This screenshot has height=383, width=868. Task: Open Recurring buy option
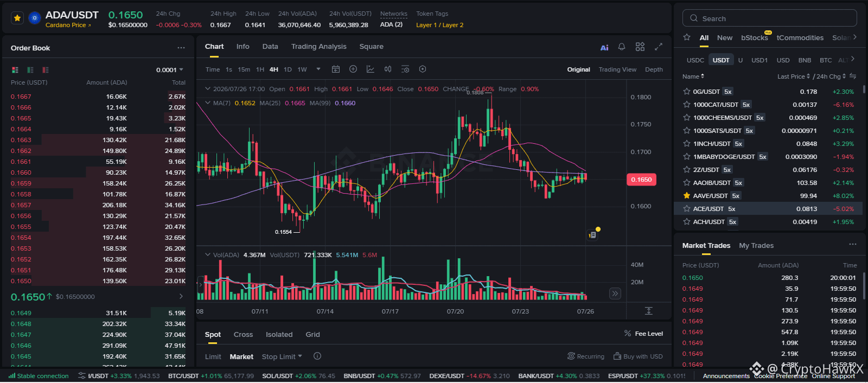[x=586, y=356]
